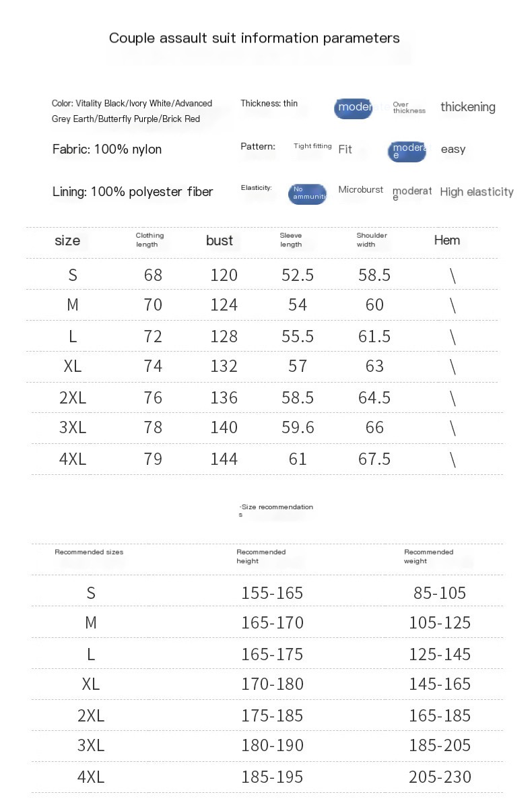
Task: Select the Fit pattern option
Action: 345,150
